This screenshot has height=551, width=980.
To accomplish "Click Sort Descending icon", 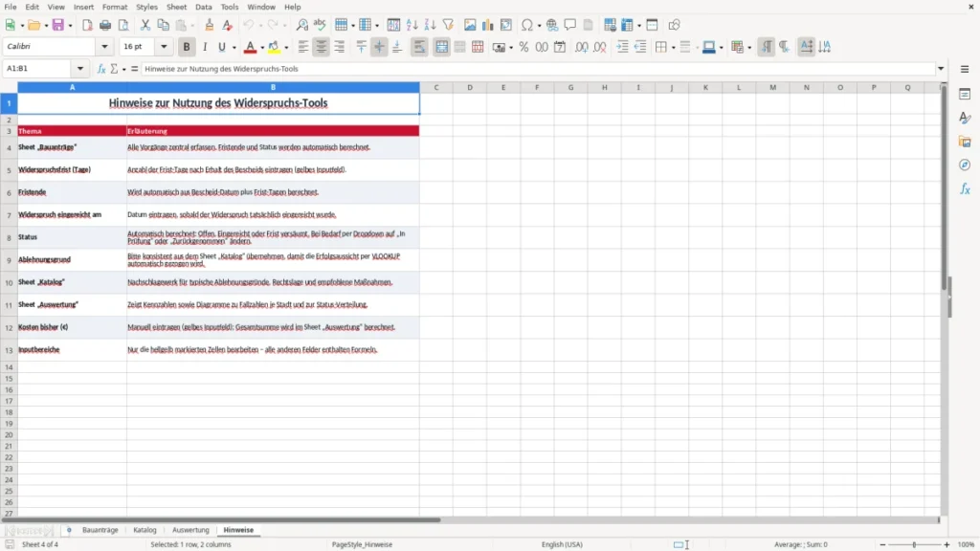I will [x=430, y=25].
